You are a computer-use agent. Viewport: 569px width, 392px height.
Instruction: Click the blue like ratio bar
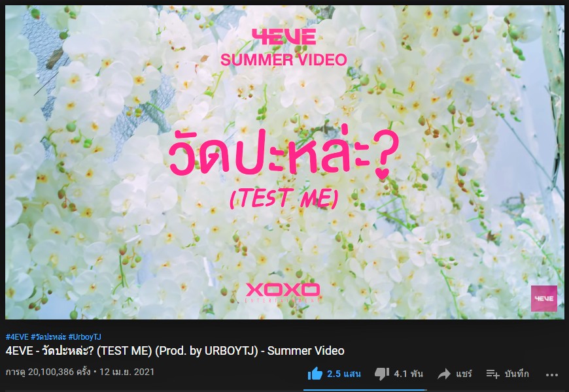click(364, 390)
